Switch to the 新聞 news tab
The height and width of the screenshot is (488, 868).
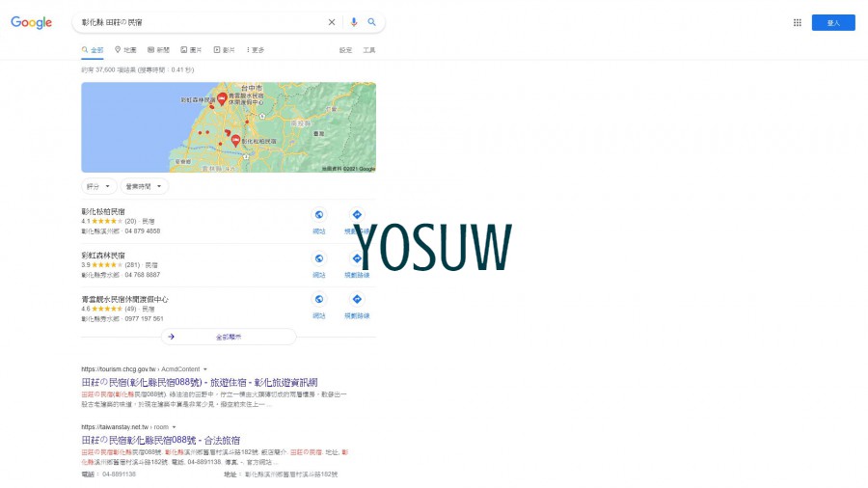pyautogui.click(x=158, y=50)
